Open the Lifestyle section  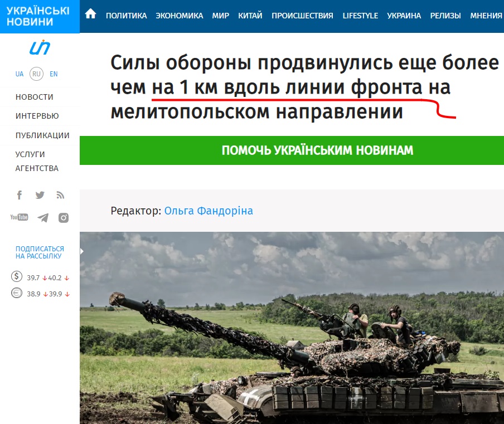coord(360,16)
